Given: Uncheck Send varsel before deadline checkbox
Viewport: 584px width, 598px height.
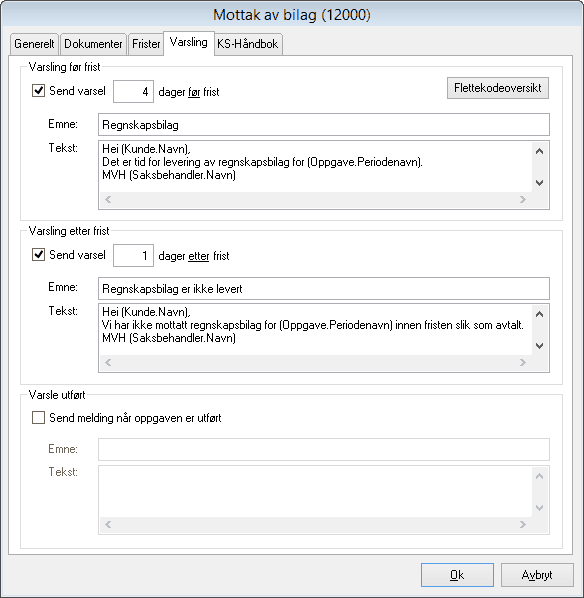Looking at the screenshot, I should pyautogui.click(x=39, y=91).
